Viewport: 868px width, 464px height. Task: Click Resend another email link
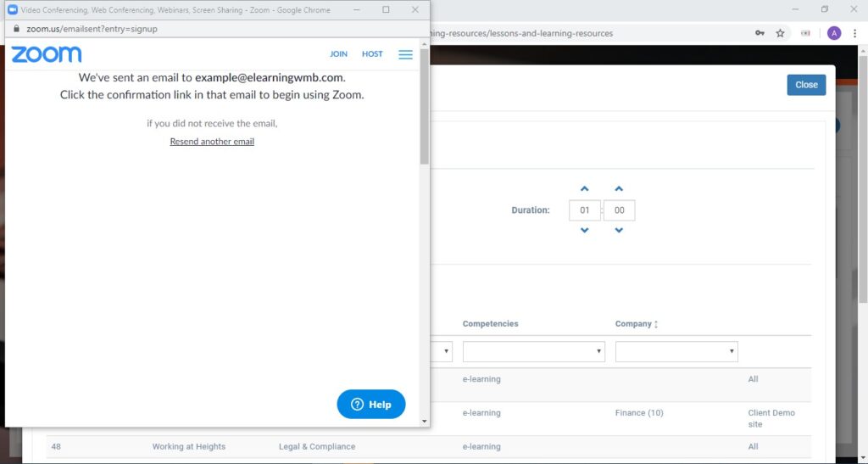pyautogui.click(x=212, y=141)
